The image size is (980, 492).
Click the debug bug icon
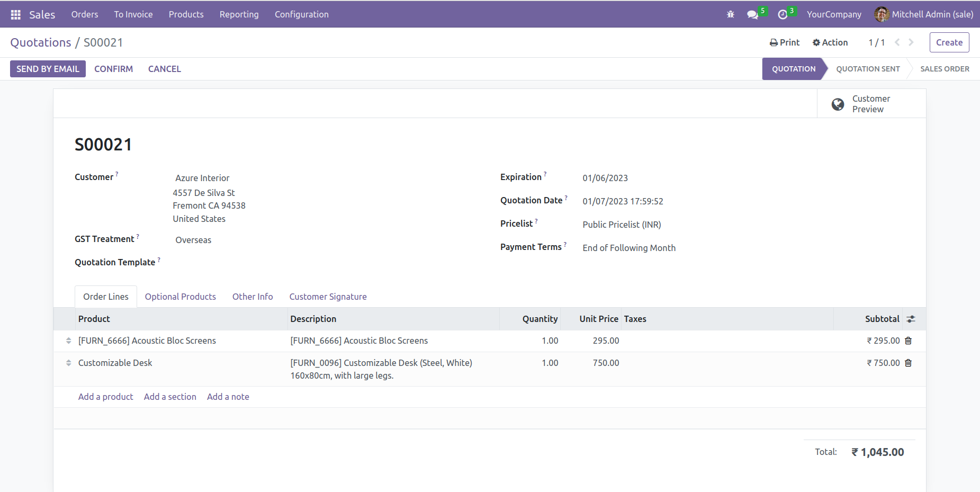(x=731, y=14)
